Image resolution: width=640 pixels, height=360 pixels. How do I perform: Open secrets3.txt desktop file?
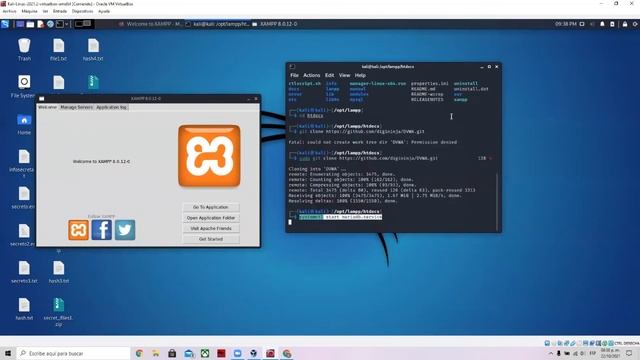coord(24,272)
